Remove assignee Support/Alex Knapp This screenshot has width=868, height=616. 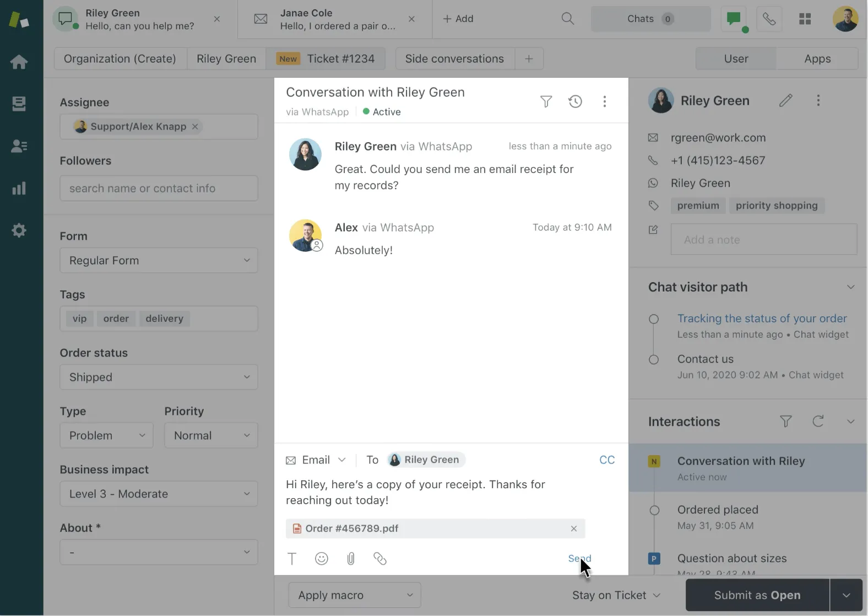(x=195, y=127)
